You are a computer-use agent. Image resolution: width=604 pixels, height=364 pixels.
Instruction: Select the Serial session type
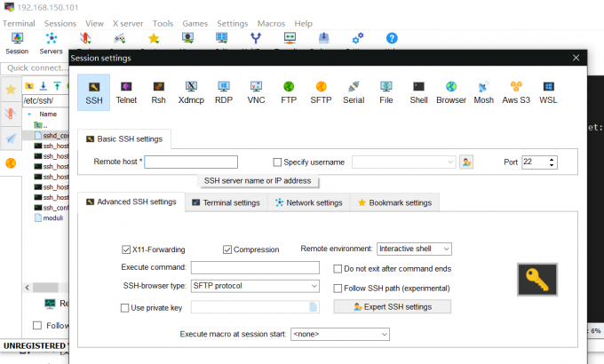[354, 92]
